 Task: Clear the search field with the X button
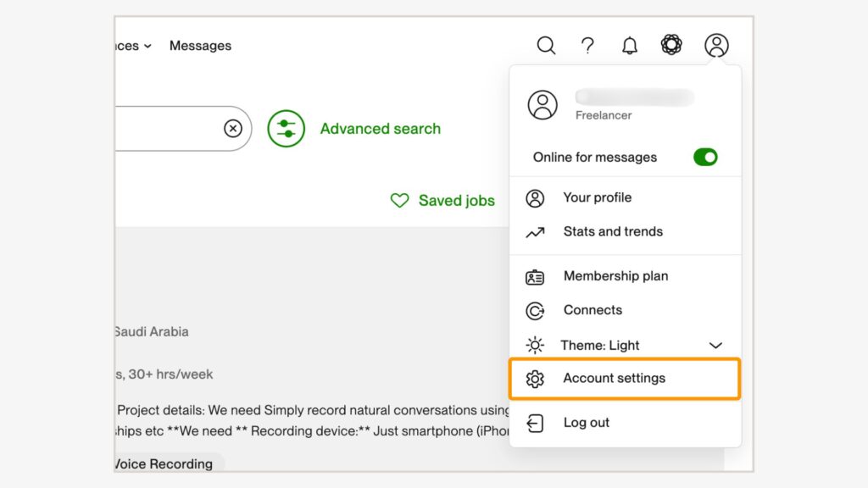[x=233, y=129]
